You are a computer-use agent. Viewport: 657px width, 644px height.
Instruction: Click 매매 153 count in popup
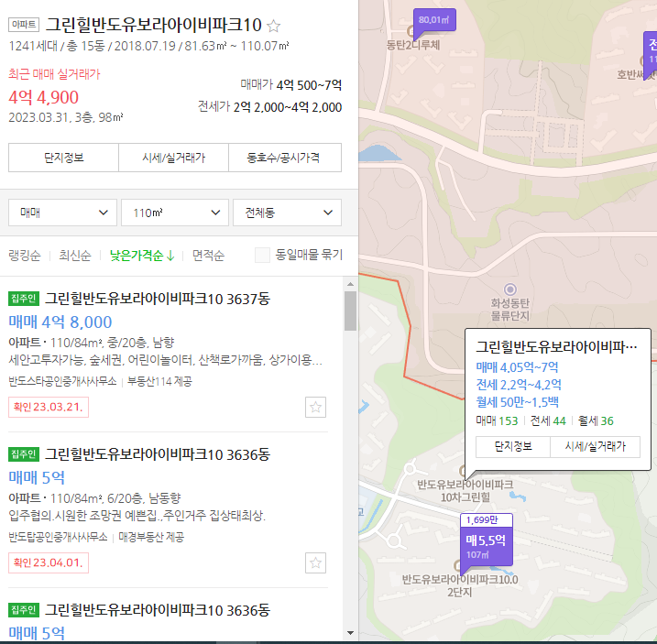pos(497,420)
